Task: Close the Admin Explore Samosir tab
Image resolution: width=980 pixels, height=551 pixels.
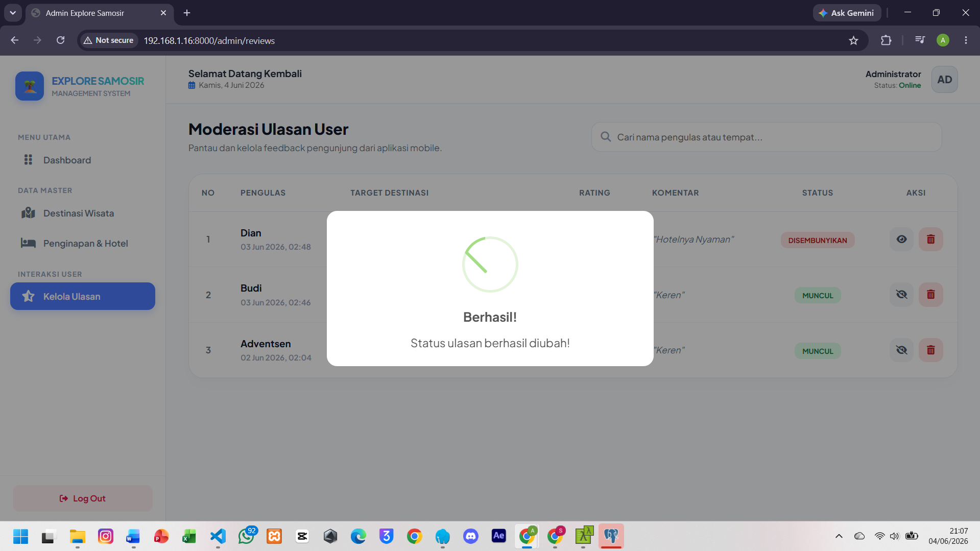Action: pos(163,13)
